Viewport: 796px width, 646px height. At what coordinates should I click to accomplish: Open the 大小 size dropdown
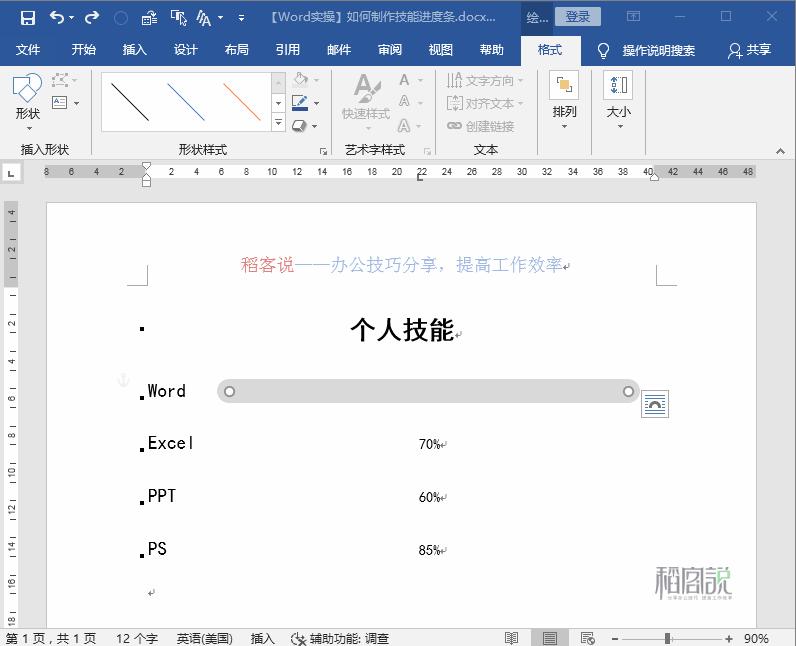point(618,100)
